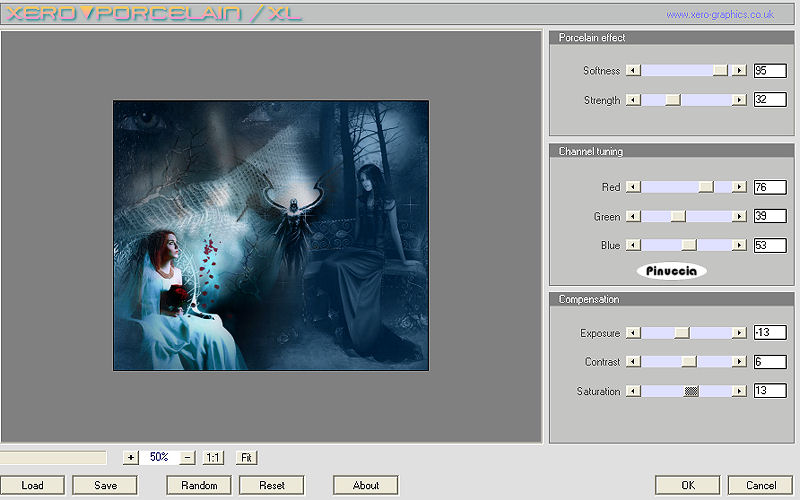Click the right arrow of Softness slider
The image size is (800, 500).
tap(739, 70)
